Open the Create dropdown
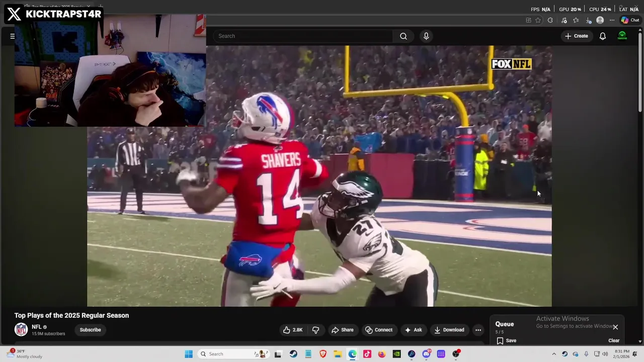This screenshot has height=362, width=644. [x=577, y=36]
